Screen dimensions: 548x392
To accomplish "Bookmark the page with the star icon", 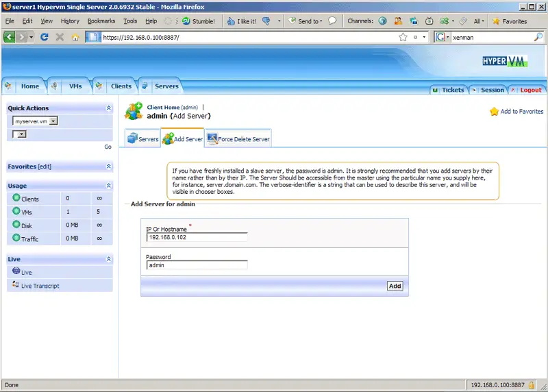I will click(x=403, y=37).
